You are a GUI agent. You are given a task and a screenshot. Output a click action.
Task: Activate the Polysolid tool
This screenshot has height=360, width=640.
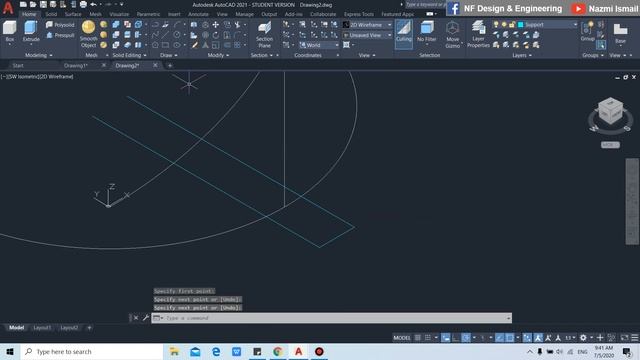pos(60,25)
